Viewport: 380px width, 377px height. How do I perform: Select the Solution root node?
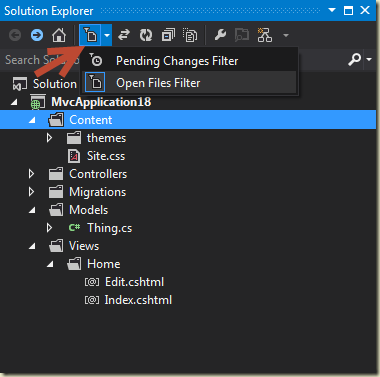pos(55,84)
